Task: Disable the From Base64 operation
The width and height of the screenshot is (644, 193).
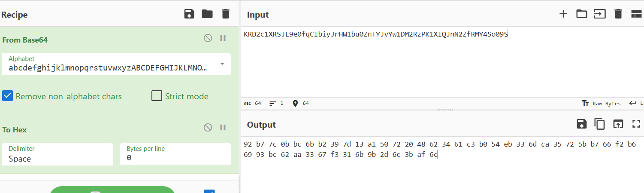Action: (x=208, y=38)
